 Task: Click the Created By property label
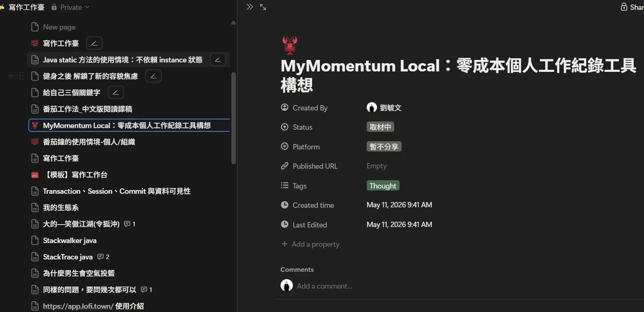coord(310,108)
